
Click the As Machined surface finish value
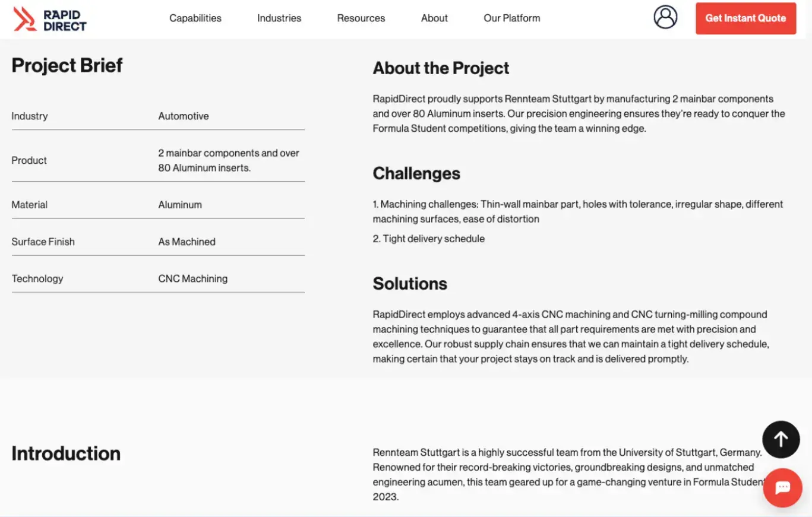(187, 242)
